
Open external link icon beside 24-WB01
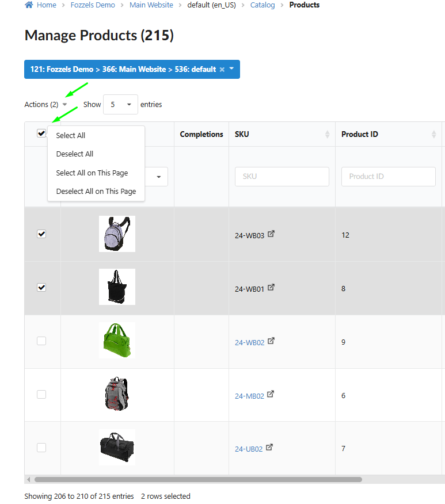click(x=271, y=288)
